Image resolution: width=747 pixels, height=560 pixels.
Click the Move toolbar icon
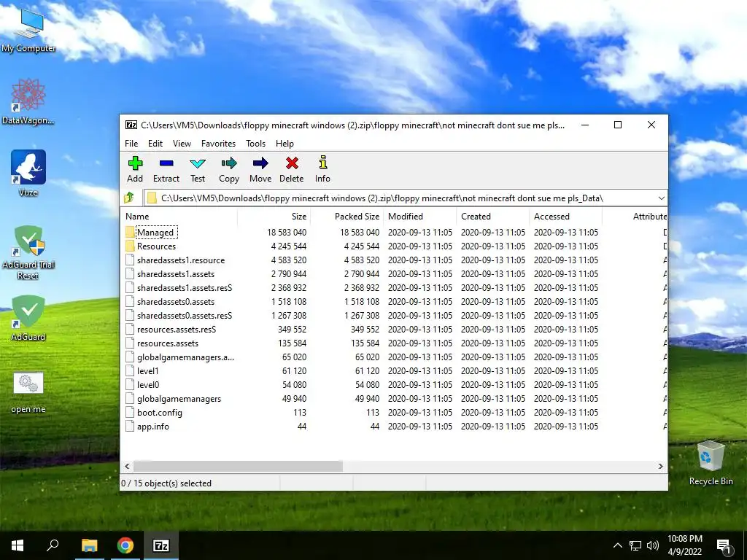click(260, 163)
